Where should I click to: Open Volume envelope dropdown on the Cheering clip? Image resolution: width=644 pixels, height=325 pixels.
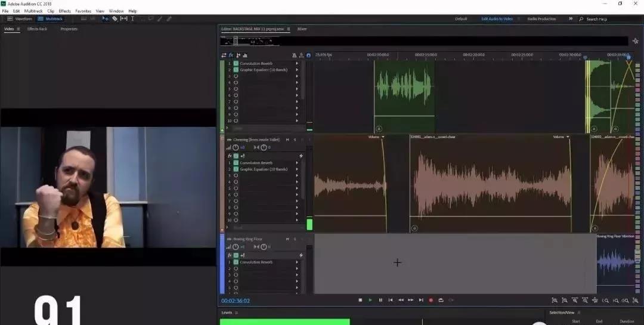click(383, 137)
